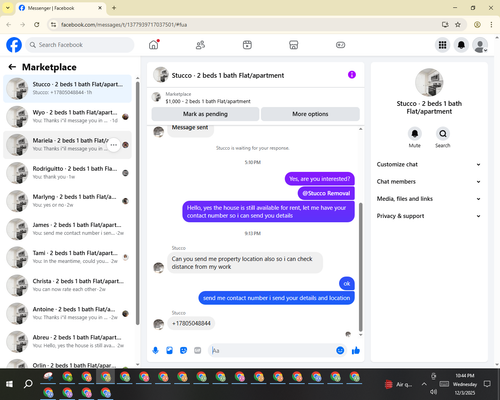Click the Mark as pending button

pos(205,114)
